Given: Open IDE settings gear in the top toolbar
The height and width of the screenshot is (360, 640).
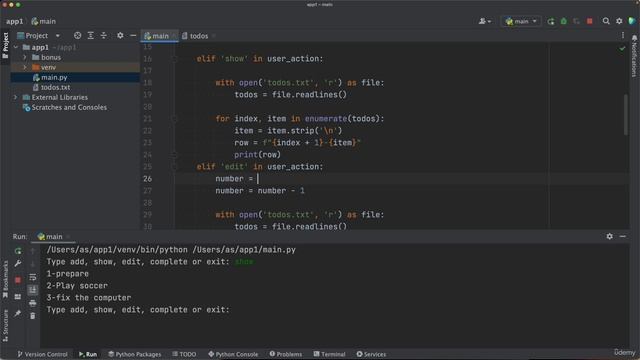Looking at the screenshot, I should click(619, 21).
